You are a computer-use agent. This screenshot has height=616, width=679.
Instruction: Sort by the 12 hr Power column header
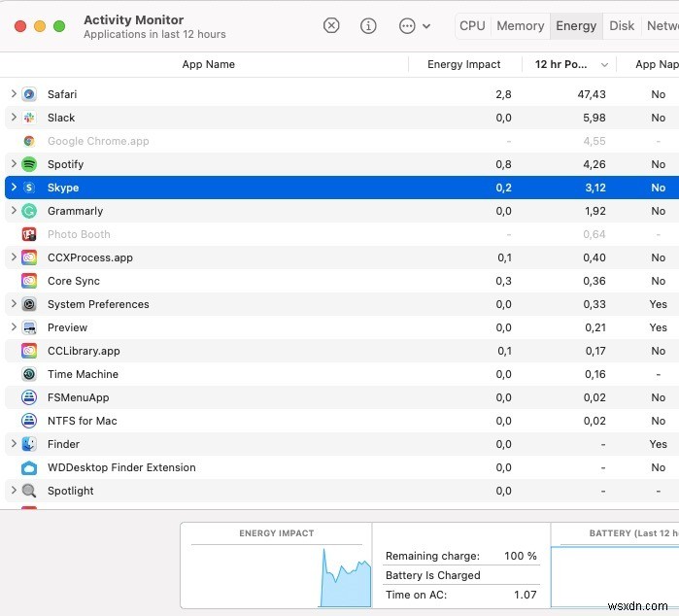pos(560,64)
